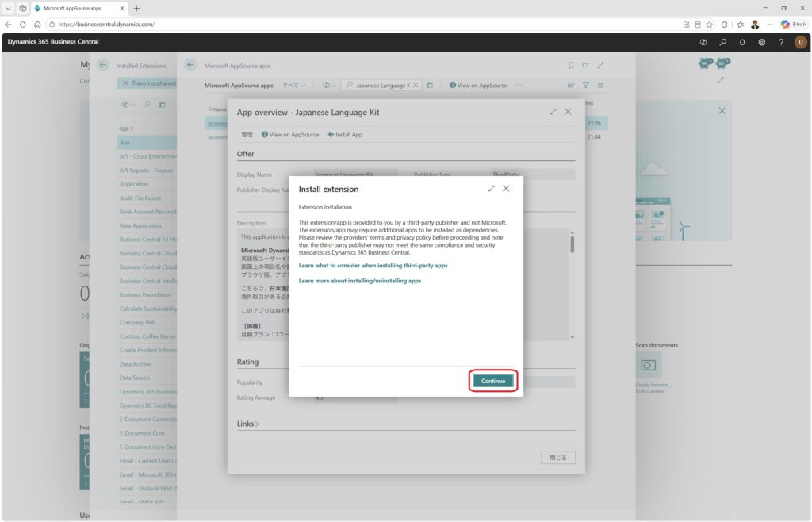The width and height of the screenshot is (812, 522).
Task: Close the App overview - Japanese Language Kit window
Action: [568, 112]
